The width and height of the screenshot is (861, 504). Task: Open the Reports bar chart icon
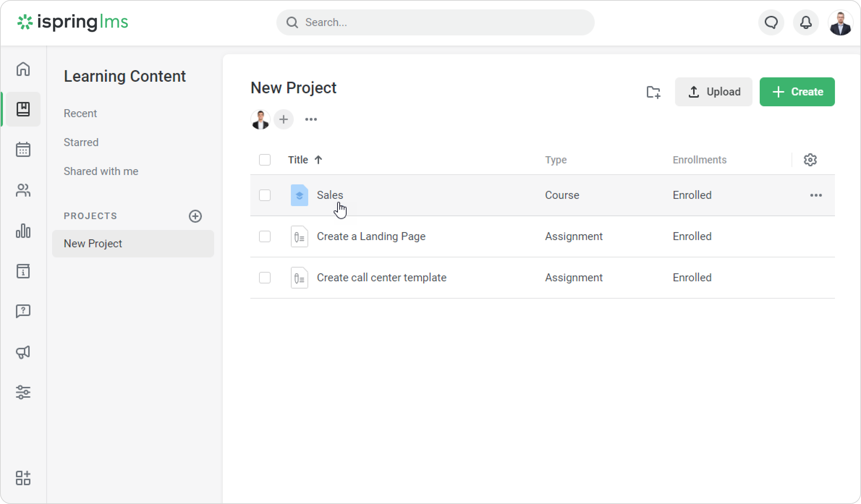(23, 231)
